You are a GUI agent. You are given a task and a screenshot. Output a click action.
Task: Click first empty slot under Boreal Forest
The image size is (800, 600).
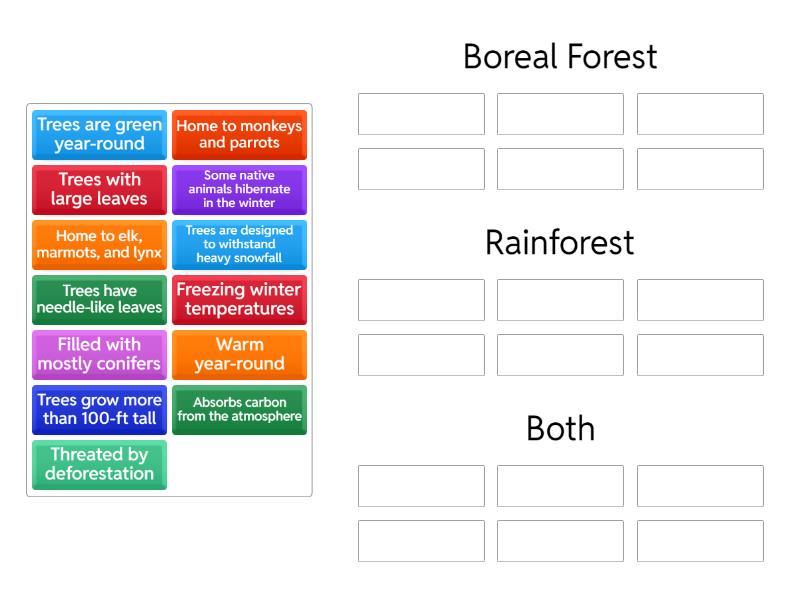(421, 114)
